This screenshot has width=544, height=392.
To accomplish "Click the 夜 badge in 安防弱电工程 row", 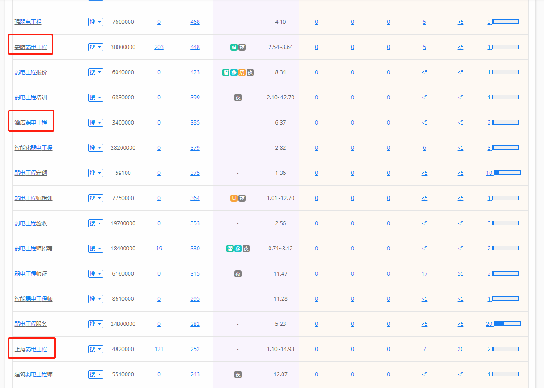I will pyautogui.click(x=242, y=47).
